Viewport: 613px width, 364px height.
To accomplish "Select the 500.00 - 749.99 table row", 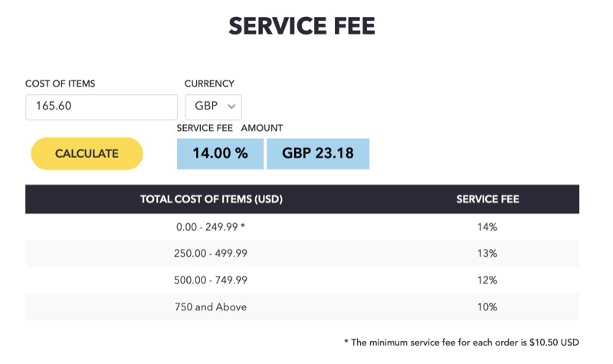I will click(302, 280).
